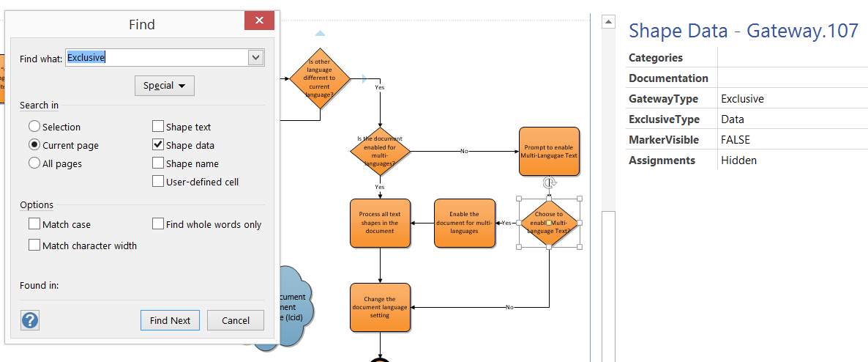Select the Selection radio button
868x362 pixels.
click(x=34, y=127)
